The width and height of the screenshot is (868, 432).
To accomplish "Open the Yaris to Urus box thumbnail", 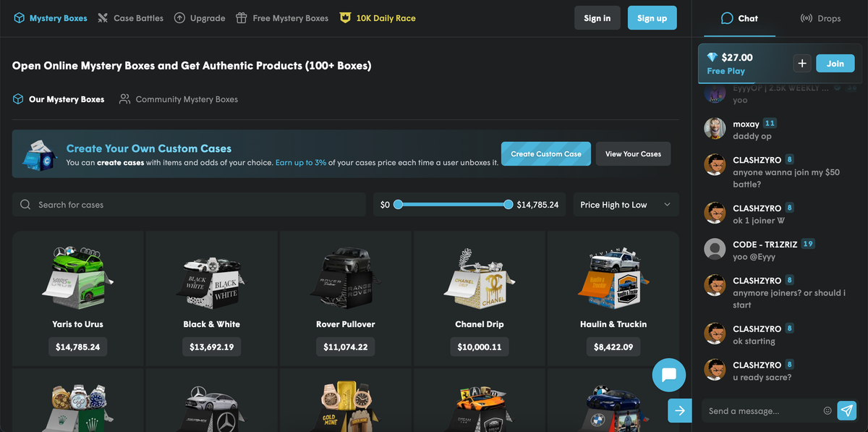I will click(x=77, y=279).
